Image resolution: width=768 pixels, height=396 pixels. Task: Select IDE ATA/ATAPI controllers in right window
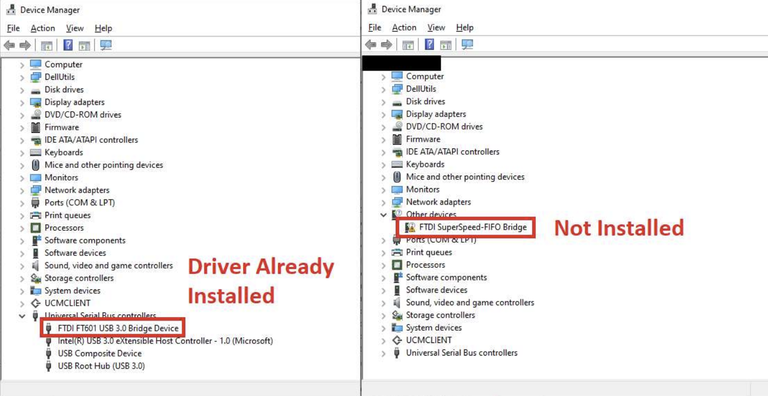(x=453, y=152)
